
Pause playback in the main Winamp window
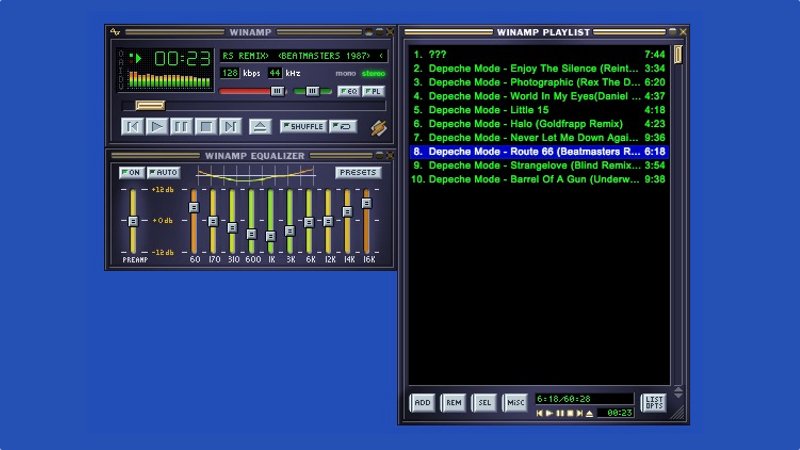pos(181,127)
